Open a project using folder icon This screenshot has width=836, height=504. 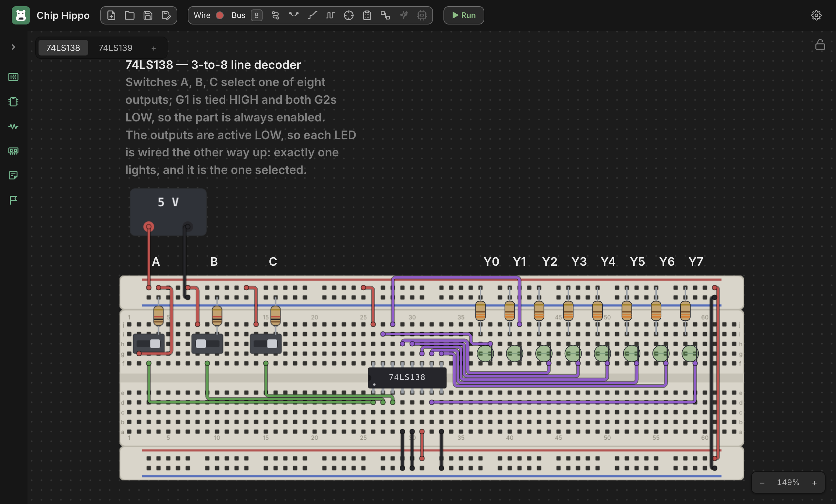tap(130, 15)
